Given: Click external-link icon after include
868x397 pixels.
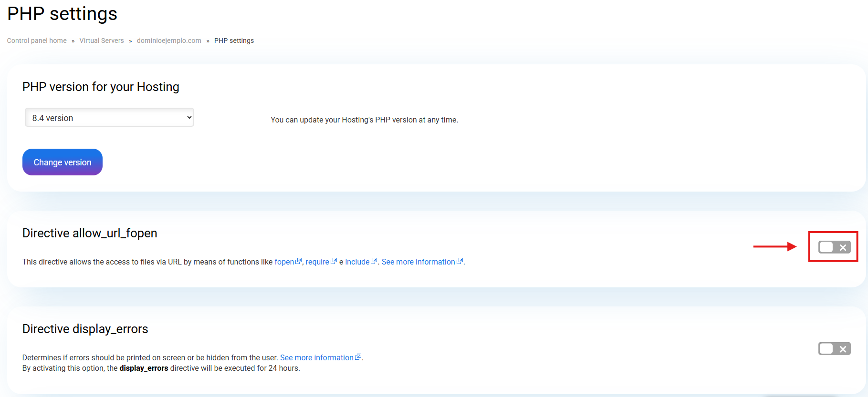Looking at the screenshot, I should pyautogui.click(x=374, y=261).
